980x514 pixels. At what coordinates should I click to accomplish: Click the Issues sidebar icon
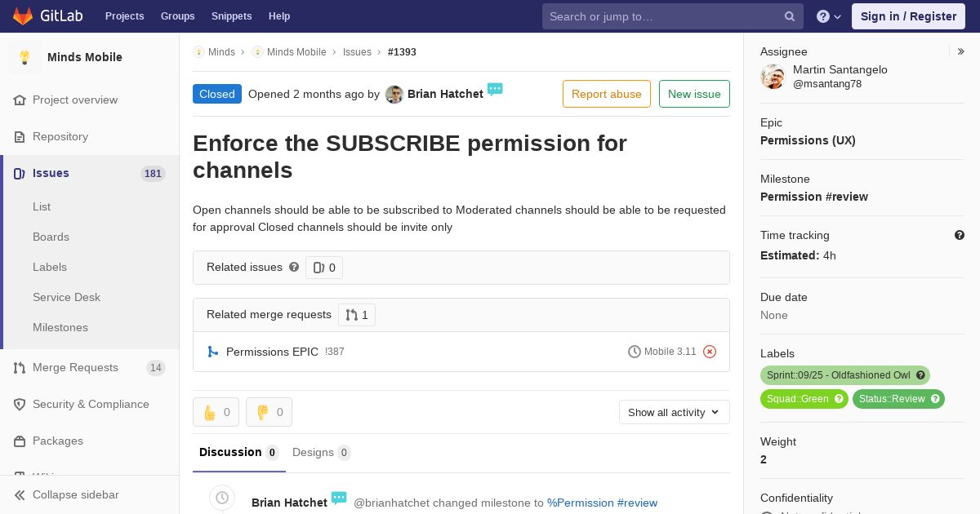[x=20, y=173]
